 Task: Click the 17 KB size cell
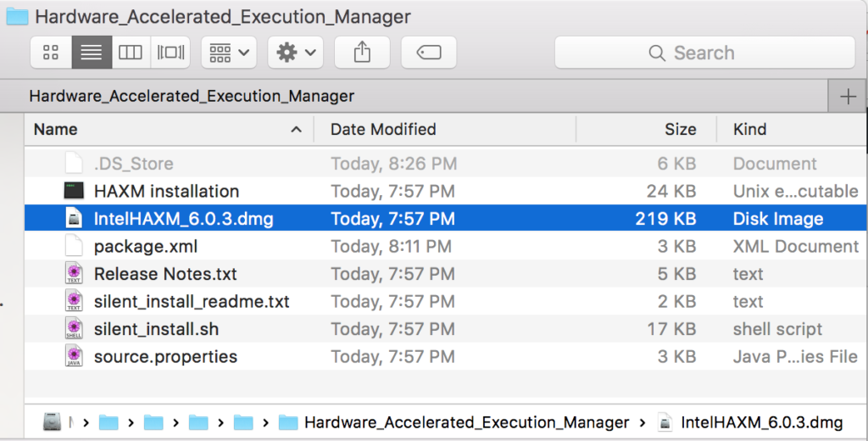[671, 330]
